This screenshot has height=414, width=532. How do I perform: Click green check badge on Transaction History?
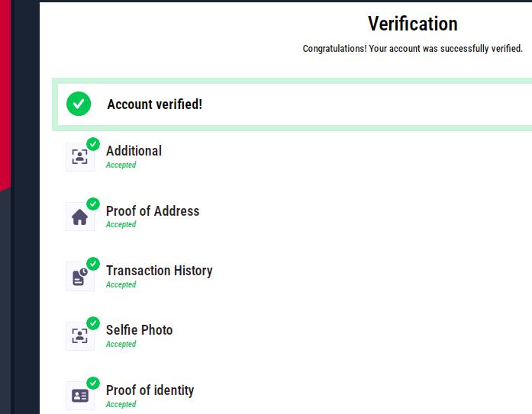(93, 264)
